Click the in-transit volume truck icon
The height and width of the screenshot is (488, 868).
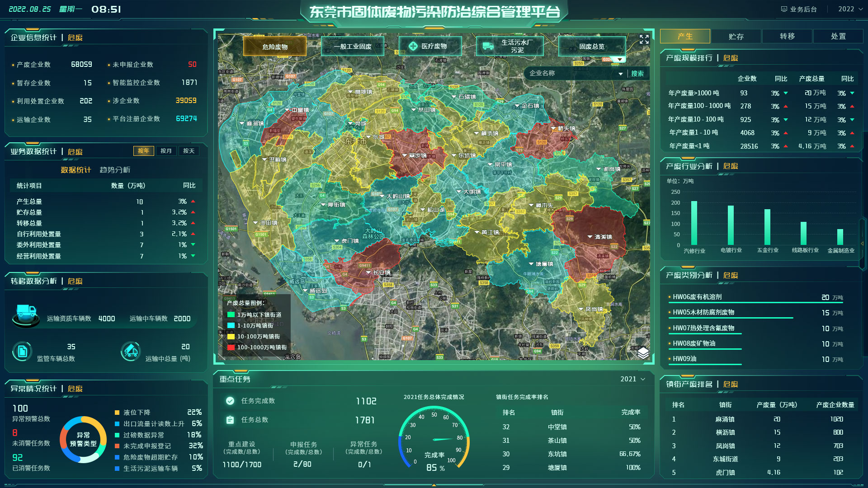coord(131,351)
